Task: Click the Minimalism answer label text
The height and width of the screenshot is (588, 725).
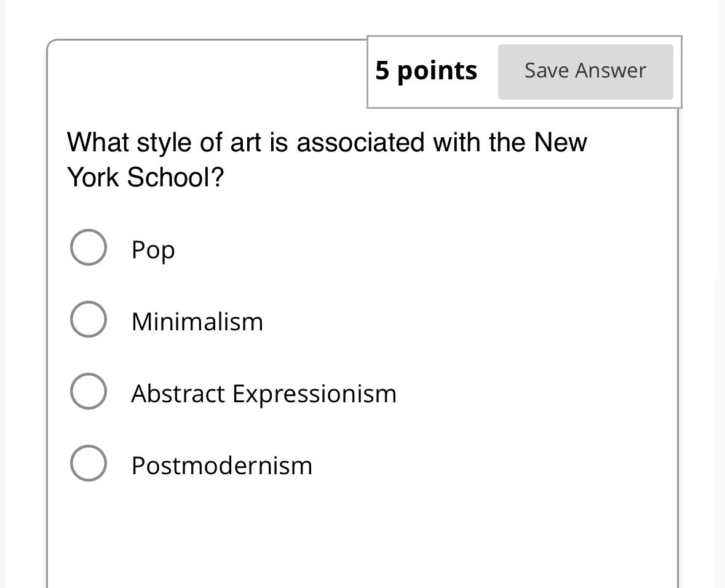Action: tap(197, 322)
